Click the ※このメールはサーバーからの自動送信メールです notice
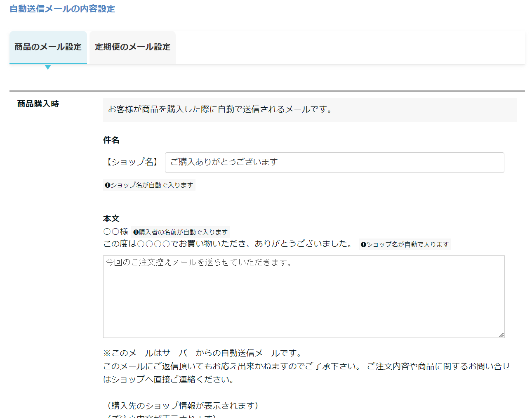This screenshot has height=418, width=532. [203, 353]
